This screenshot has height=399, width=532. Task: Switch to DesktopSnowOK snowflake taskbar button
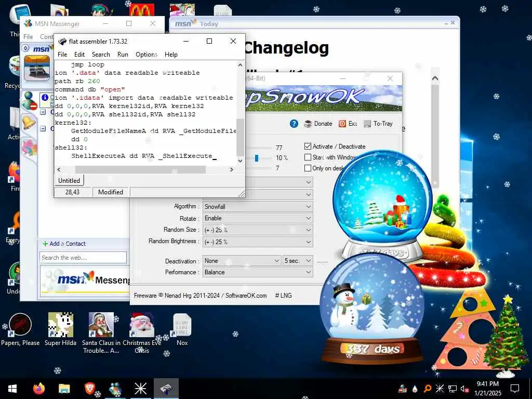pos(140,389)
